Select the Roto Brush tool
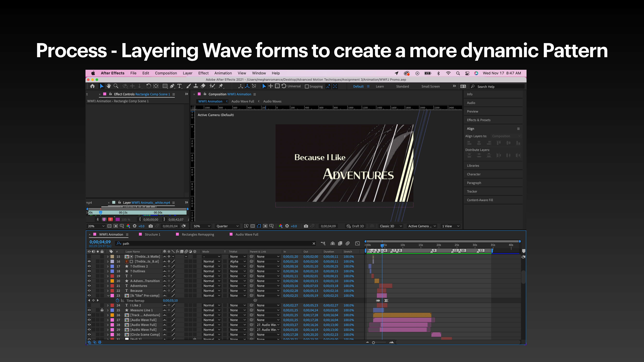 (212, 86)
